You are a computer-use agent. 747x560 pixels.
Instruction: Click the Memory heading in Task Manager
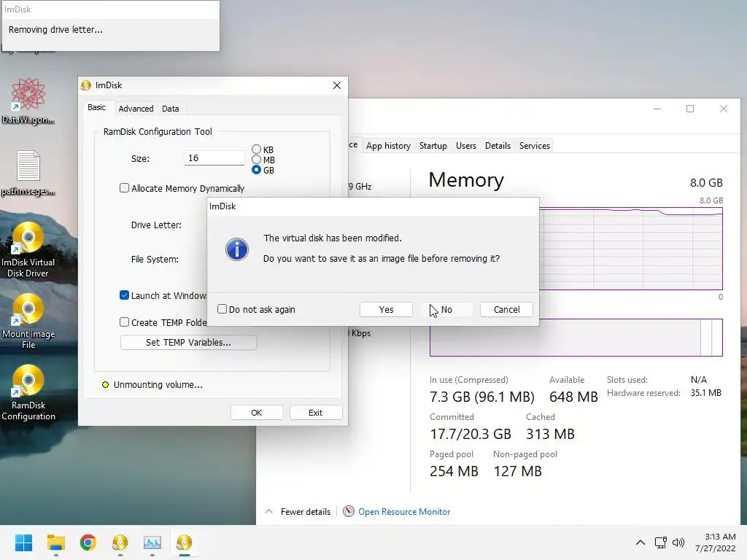(466, 180)
